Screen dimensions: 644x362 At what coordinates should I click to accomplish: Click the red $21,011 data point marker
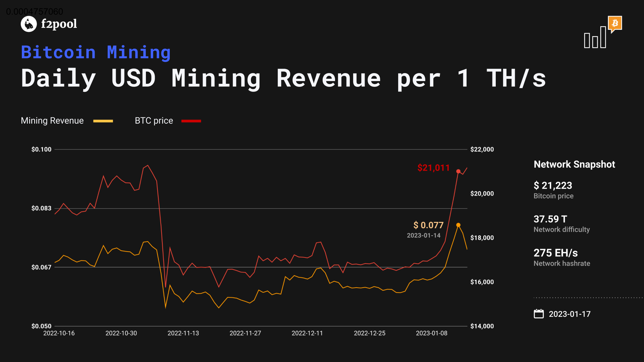458,171
